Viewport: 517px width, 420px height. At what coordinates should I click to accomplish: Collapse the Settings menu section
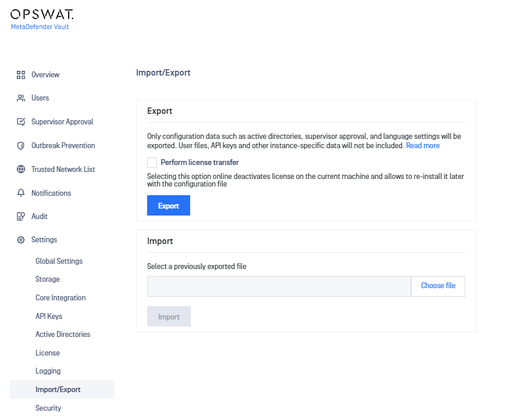(44, 240)
